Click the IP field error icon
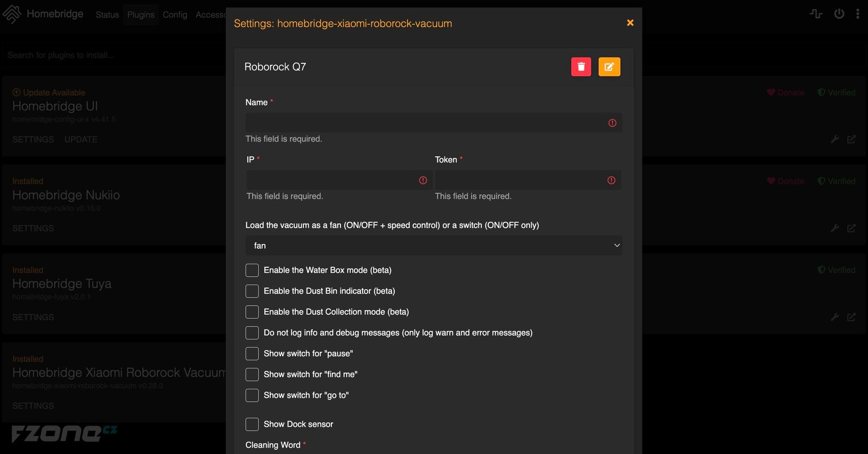 [x=423, y=180]
